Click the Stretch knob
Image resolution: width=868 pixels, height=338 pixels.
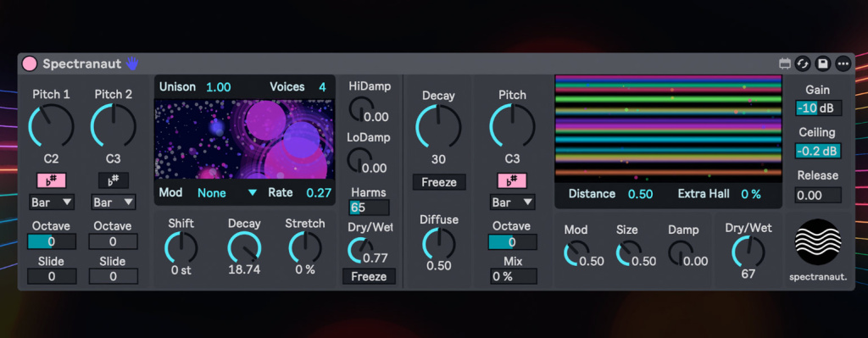click(x=305, y=248)
